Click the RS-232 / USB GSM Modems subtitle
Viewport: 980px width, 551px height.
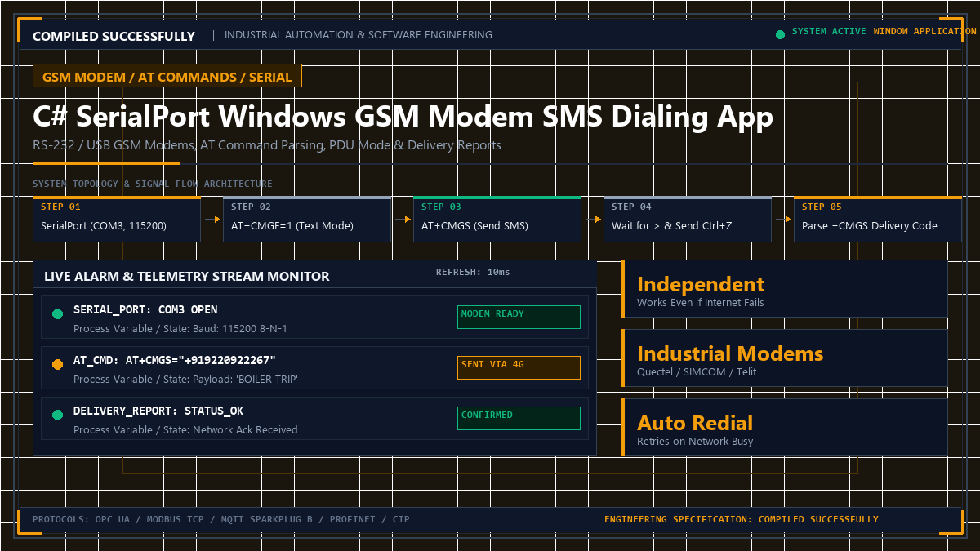point(267,145)
